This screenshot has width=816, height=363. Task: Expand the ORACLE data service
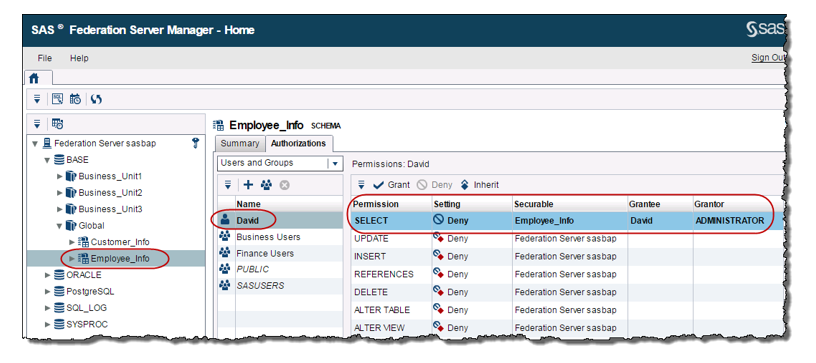[x=48, y=275]
